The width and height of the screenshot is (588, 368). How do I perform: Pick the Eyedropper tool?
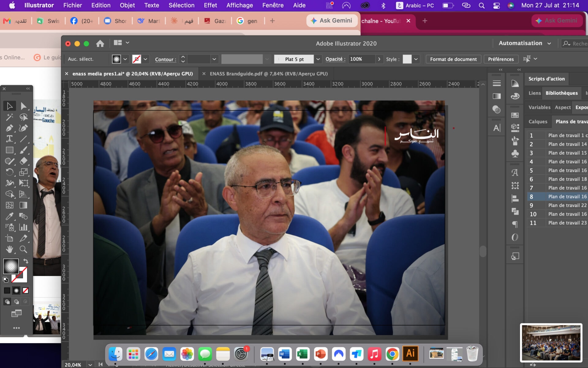(9, 216)
